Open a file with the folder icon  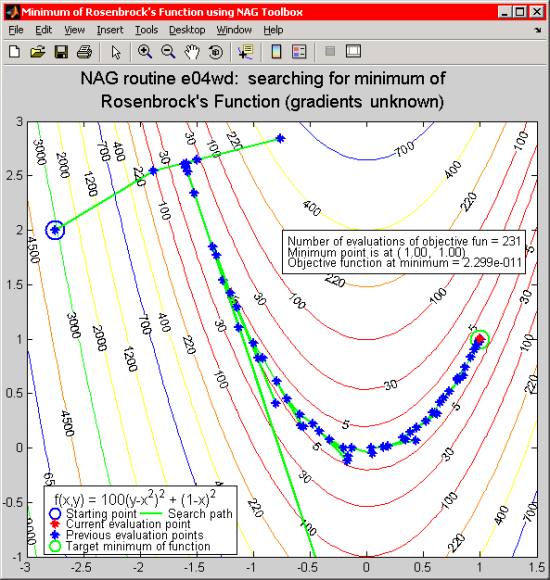pyautogui.click(x=37, y=51)
